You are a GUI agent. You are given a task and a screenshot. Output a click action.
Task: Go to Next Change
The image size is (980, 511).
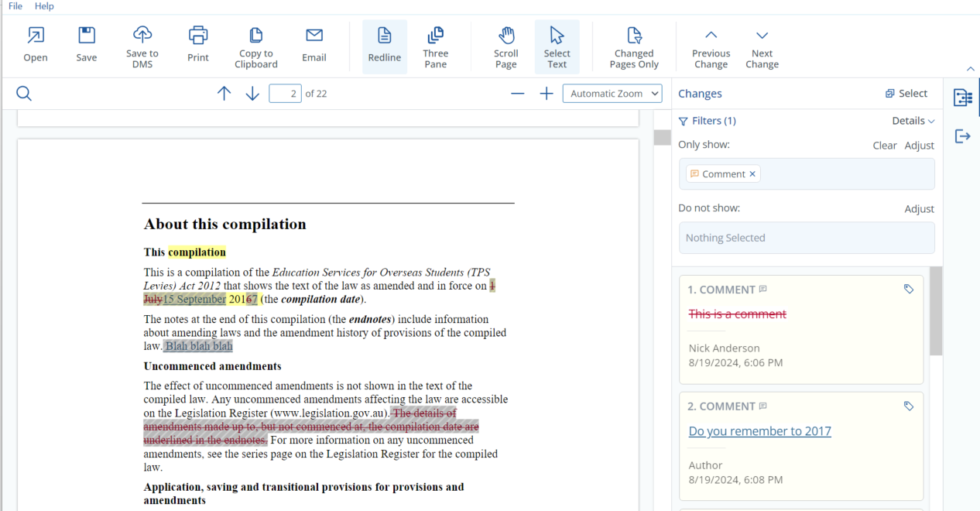pyautogui.click(x=762, y=46)
